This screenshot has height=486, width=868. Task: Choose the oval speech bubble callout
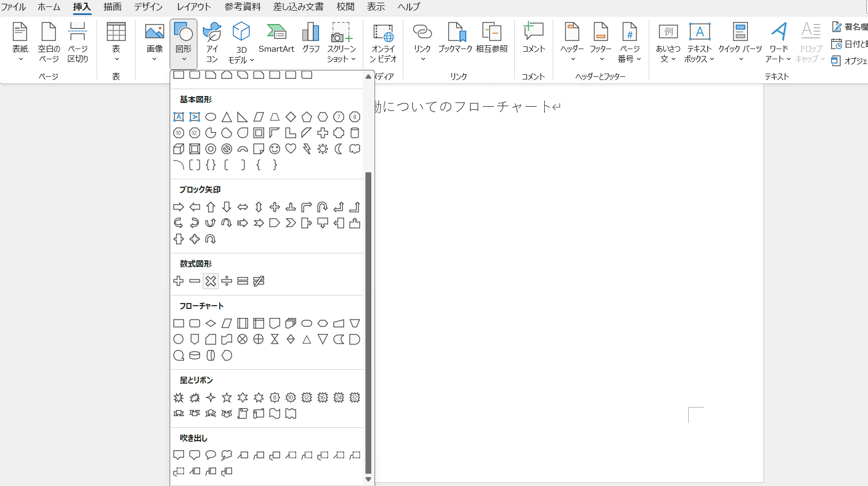tap(211, 455)
